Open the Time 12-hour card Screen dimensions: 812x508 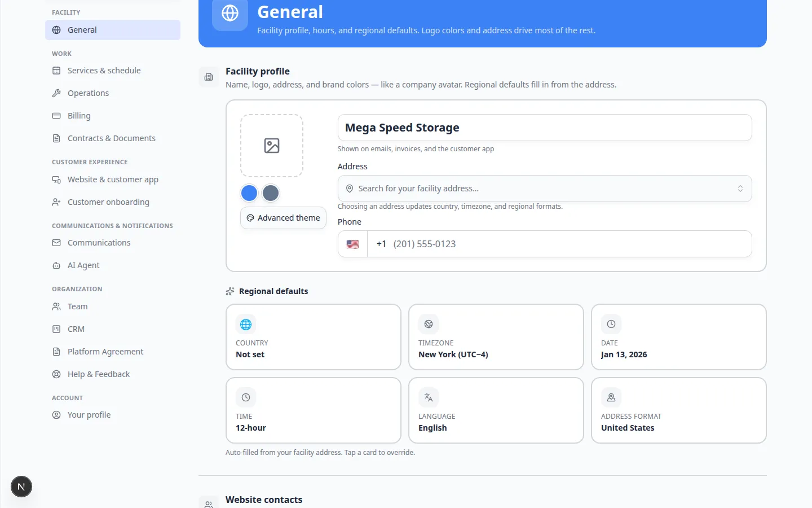[314, 410]
